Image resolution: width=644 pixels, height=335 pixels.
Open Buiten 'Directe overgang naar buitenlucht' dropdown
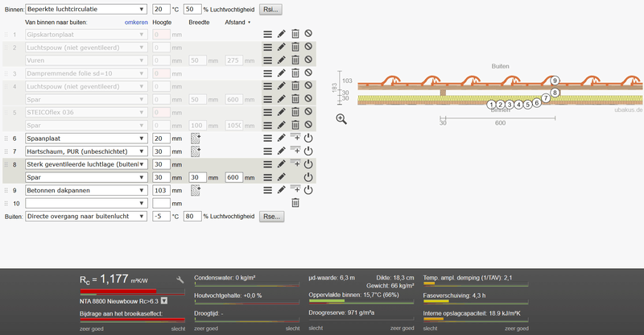(86, 216)
